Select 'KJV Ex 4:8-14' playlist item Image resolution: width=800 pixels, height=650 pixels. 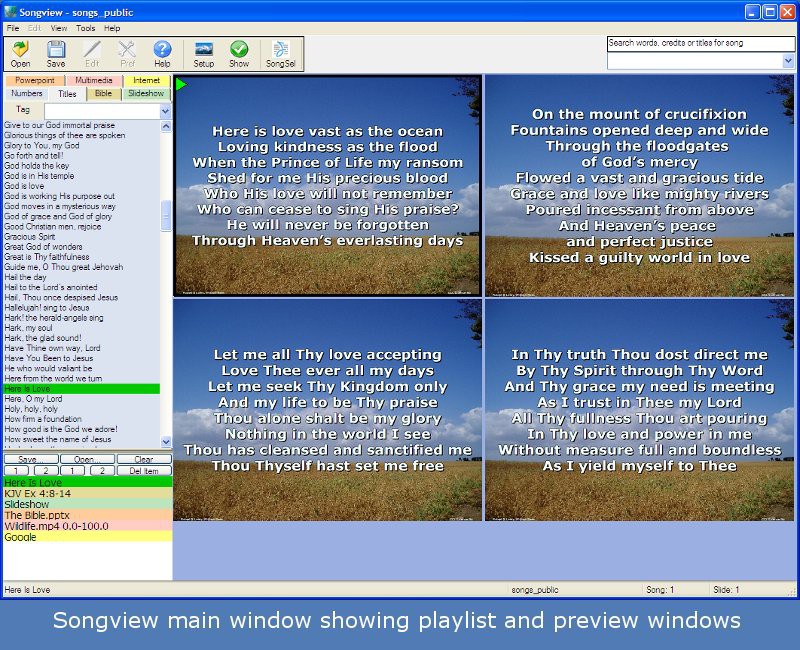pos(88,493)
